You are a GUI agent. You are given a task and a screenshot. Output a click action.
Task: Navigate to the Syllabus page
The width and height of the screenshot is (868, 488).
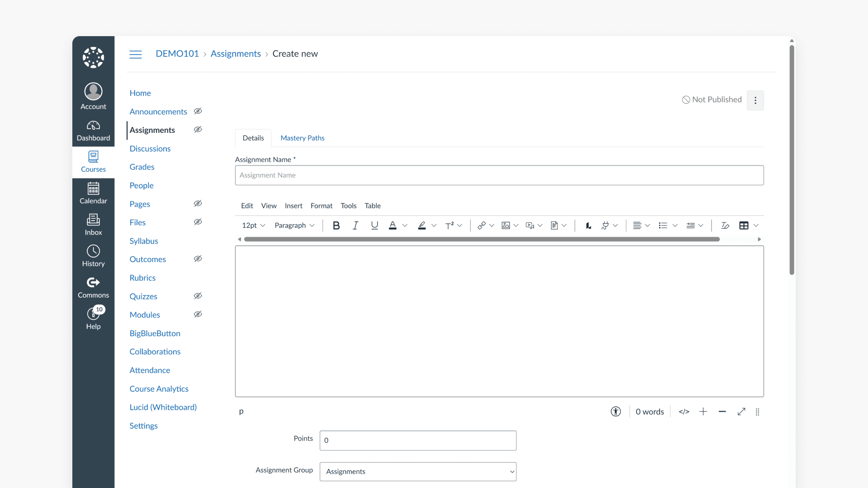[x=143, y=241]
